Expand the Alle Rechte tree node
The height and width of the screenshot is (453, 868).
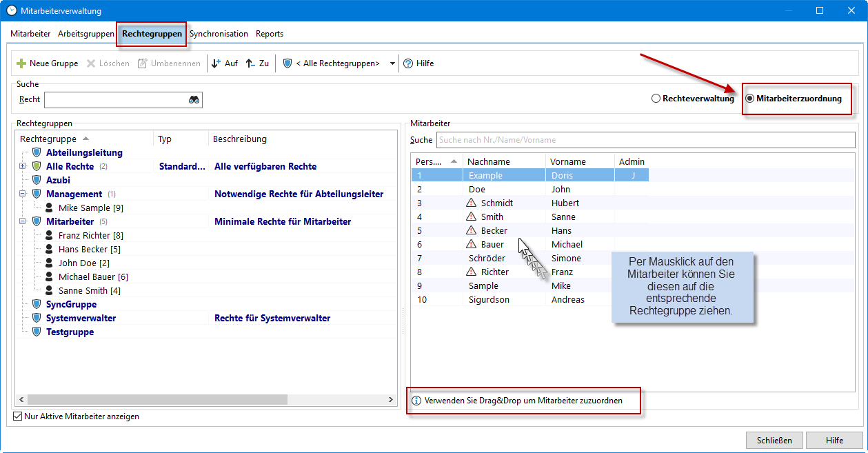coord(23,166)
